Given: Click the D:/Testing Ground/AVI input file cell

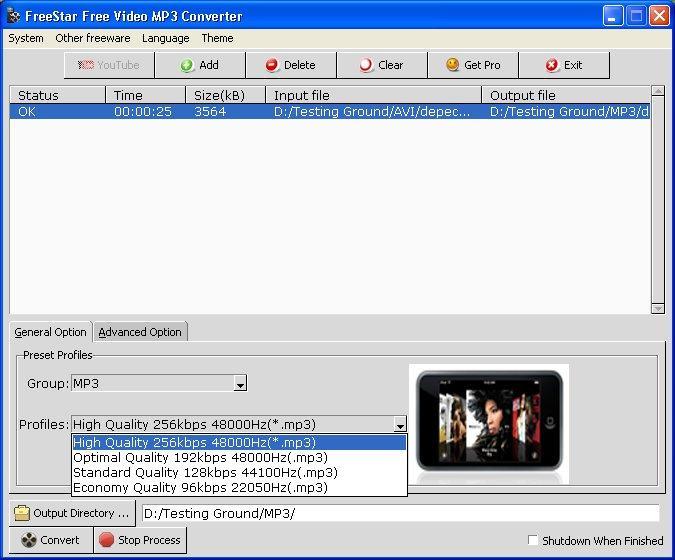Looking at the screenshot, I should [372, 112].
